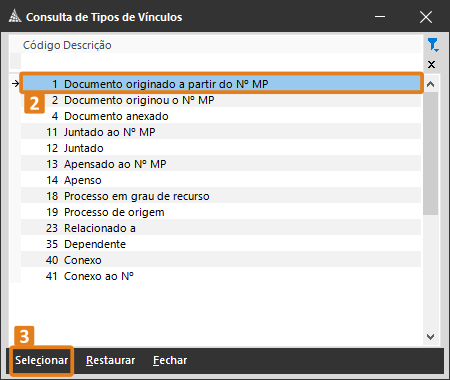Click the filter input field under Código

(x=221, y=61)
